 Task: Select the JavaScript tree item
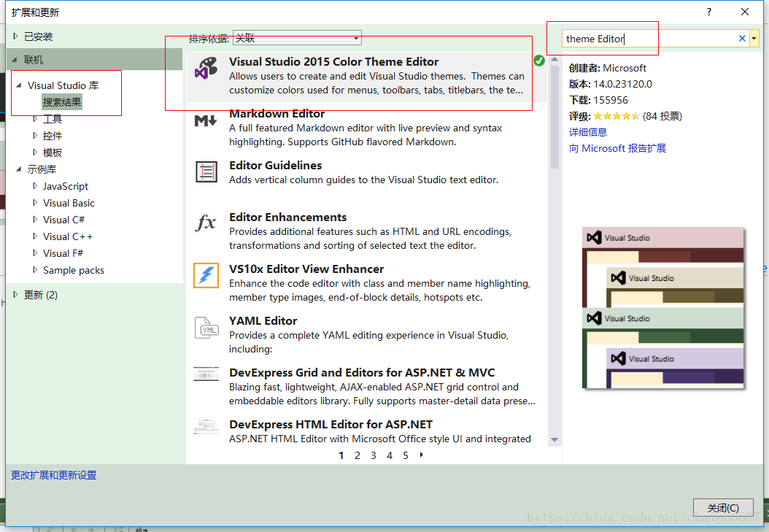[x=66, y=186]
